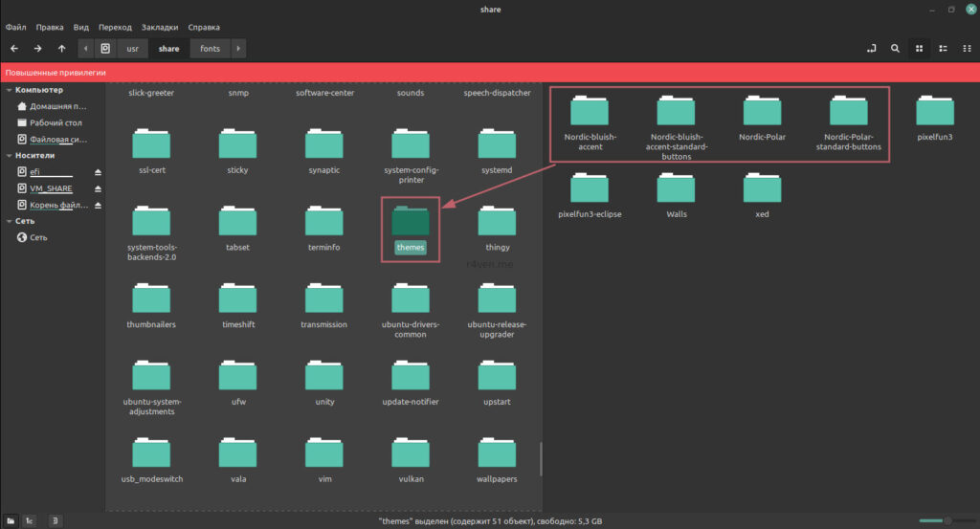Adjust the icon zoom slider
Image resolution: width=980 pixels, height=529 pixels.
(x=946, y=520)
